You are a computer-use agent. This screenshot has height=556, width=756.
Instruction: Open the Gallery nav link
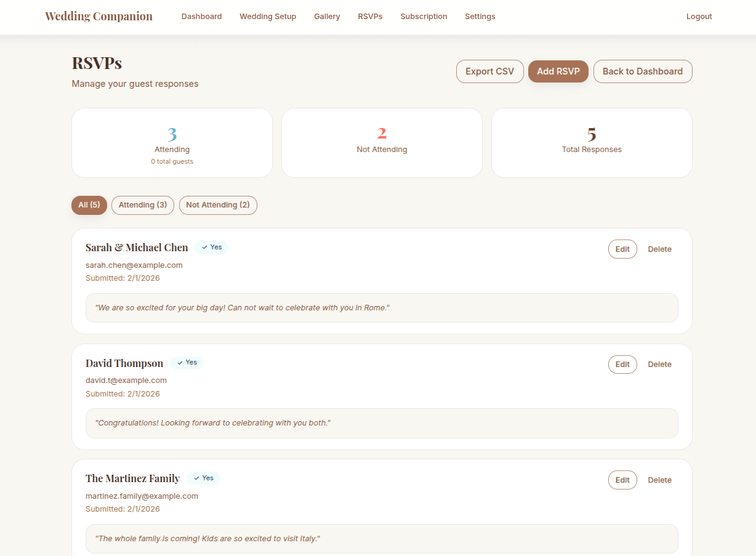tap(327, 17)
